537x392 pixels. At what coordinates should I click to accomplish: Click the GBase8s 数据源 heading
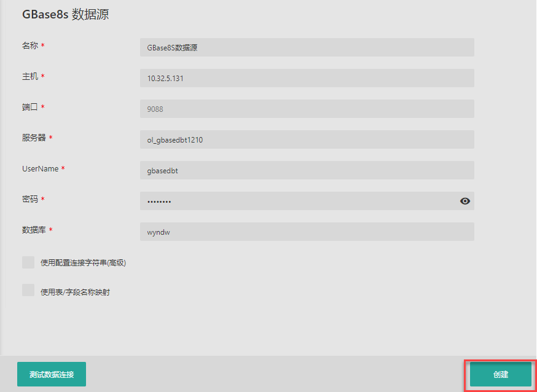pyautogui.click(x=65, y=15)
